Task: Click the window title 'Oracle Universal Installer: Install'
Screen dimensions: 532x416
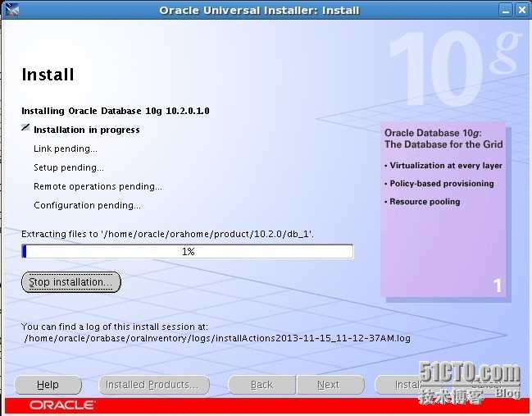Action: tap(259, 10)
